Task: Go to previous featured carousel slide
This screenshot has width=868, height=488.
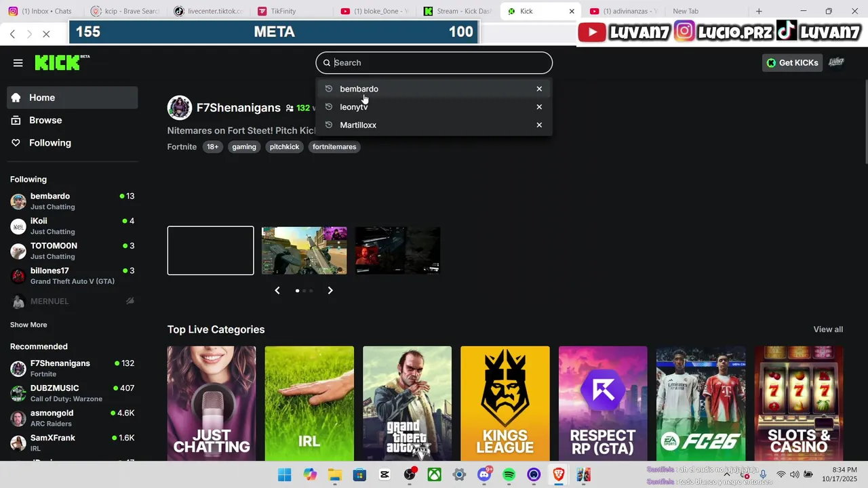Action: pos(277,291)
